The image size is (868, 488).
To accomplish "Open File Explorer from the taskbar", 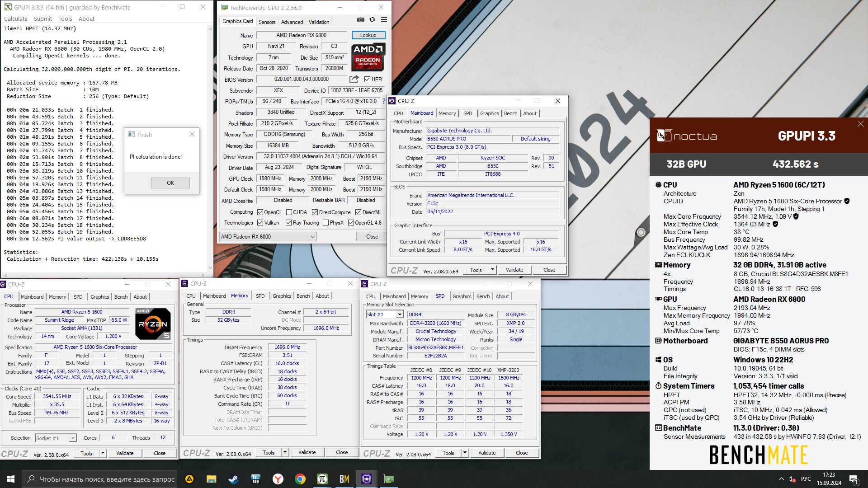I will pos(211,479).
